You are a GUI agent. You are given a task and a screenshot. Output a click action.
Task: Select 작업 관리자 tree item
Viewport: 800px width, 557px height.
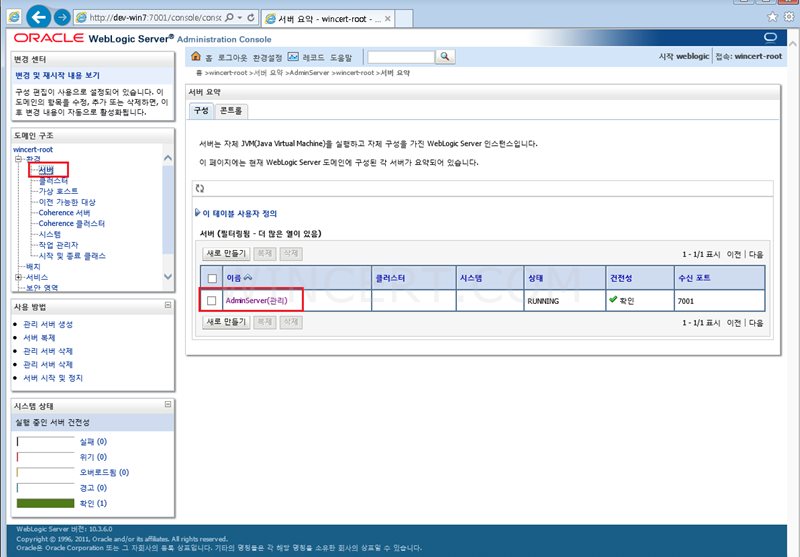[x=58, y=245]
